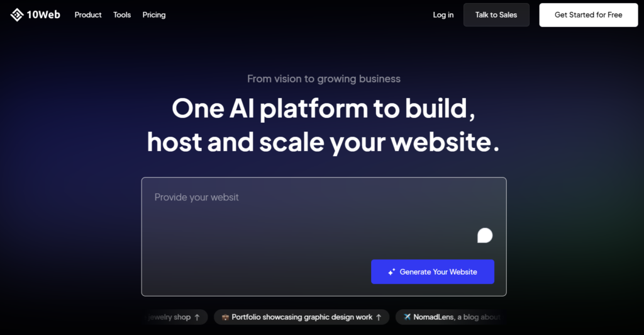Viewport: 644px width, 335px height.
Task: Click the Log in link
Action: point(443,14)
